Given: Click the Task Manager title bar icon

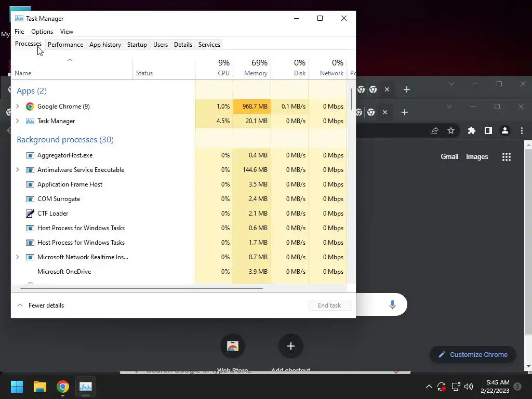Looking at the screenshot, I should 19,18.
